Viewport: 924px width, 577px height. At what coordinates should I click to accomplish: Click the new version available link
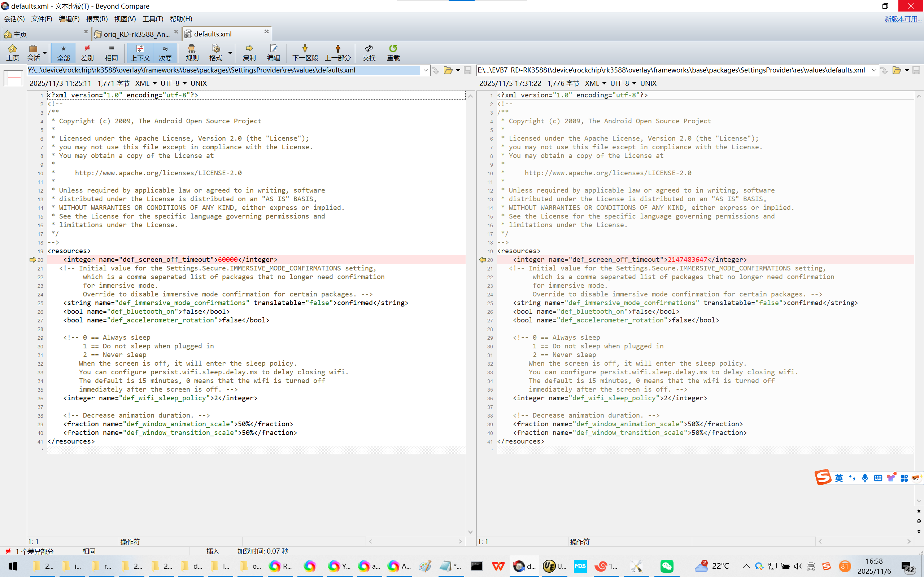tap(903, 19)
